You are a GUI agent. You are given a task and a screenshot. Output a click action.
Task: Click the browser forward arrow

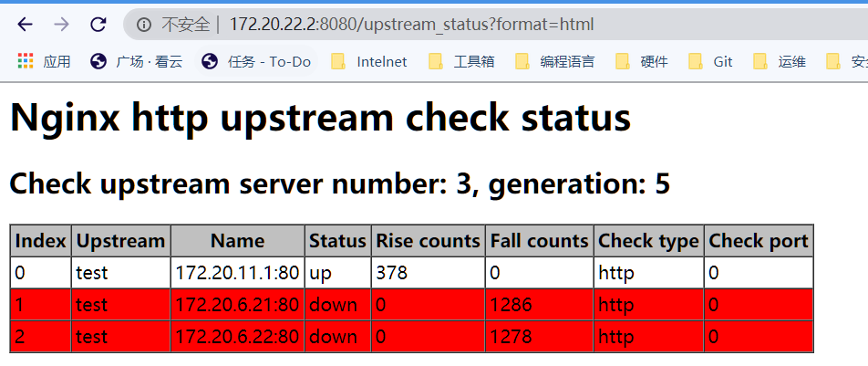tap(61, 25)
